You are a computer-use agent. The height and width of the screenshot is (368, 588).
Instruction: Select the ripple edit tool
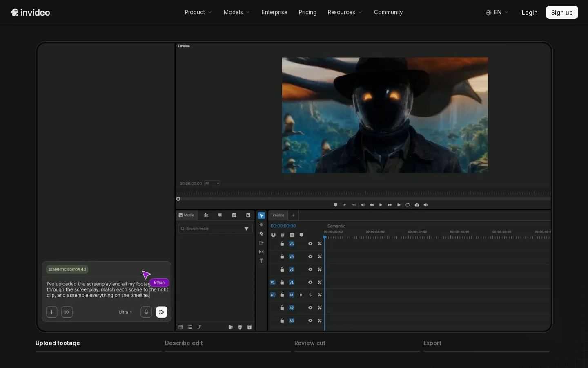tap(261, 224)
